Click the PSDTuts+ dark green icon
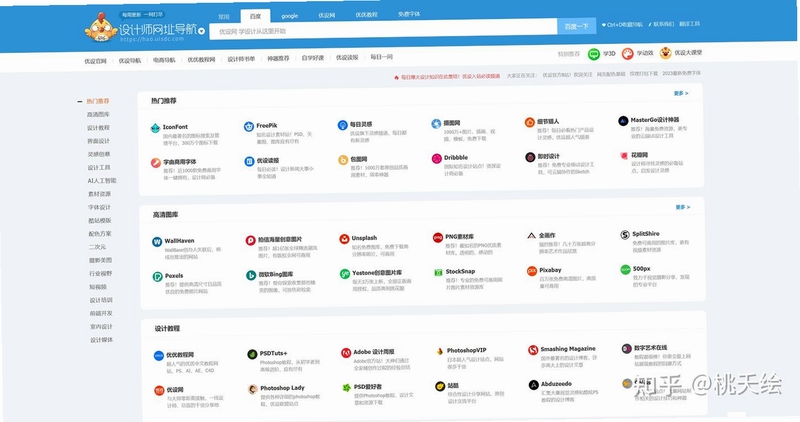The image size is (800, 422). pyautogui.click(x=252, y=354)
